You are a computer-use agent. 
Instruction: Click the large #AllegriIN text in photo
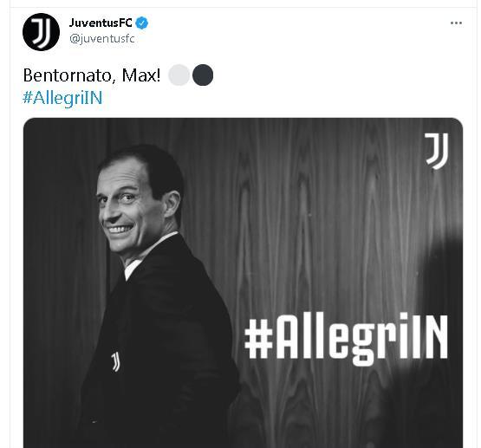point(347,340)
